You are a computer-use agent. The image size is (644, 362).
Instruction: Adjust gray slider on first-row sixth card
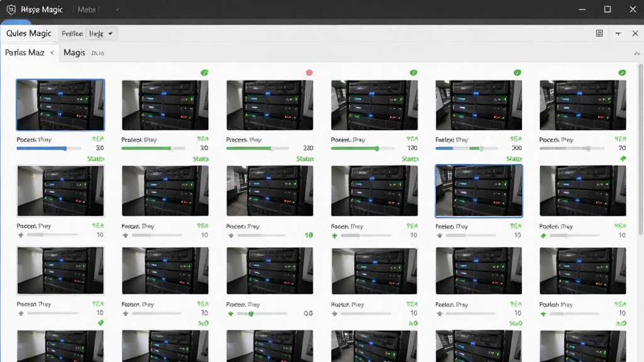coord(572,148)
